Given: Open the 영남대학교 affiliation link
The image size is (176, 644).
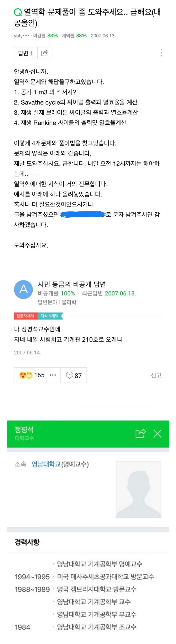Looking at the screenshot, I should point(46,464).
